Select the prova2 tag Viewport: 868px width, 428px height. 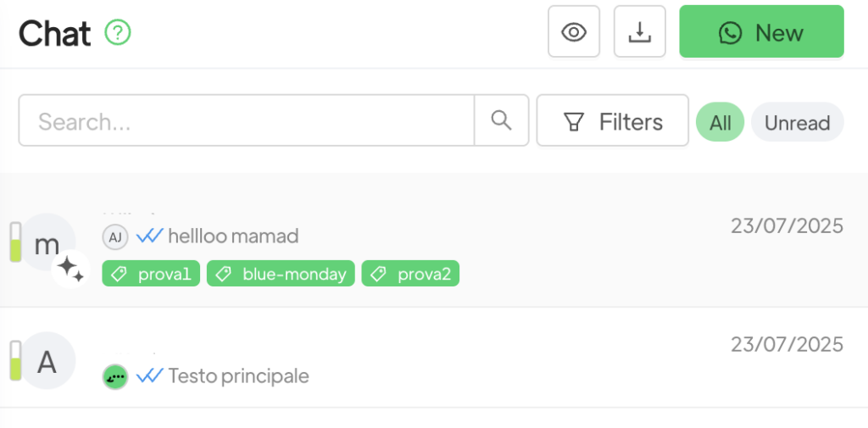pos(410,274)
